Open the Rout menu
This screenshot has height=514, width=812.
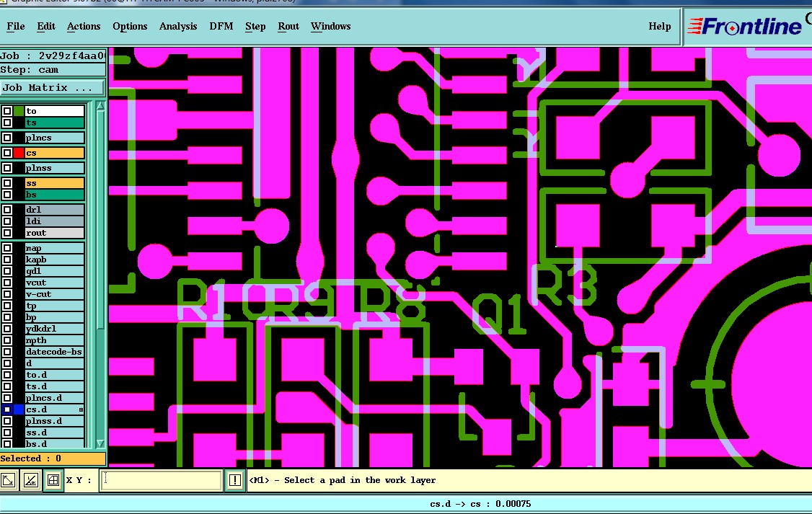pyautogui.click(x=288, y=27)
